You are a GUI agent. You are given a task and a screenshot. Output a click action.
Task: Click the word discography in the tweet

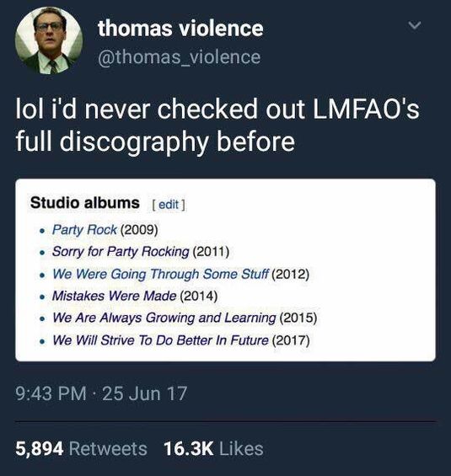click(134, 142)
